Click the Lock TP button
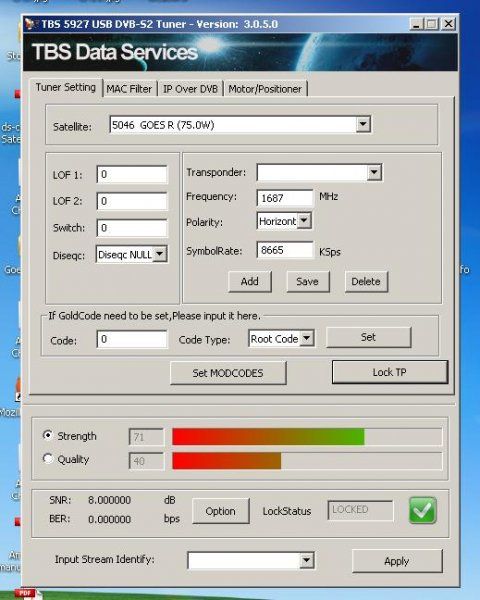480x600 pixels. 389,372
